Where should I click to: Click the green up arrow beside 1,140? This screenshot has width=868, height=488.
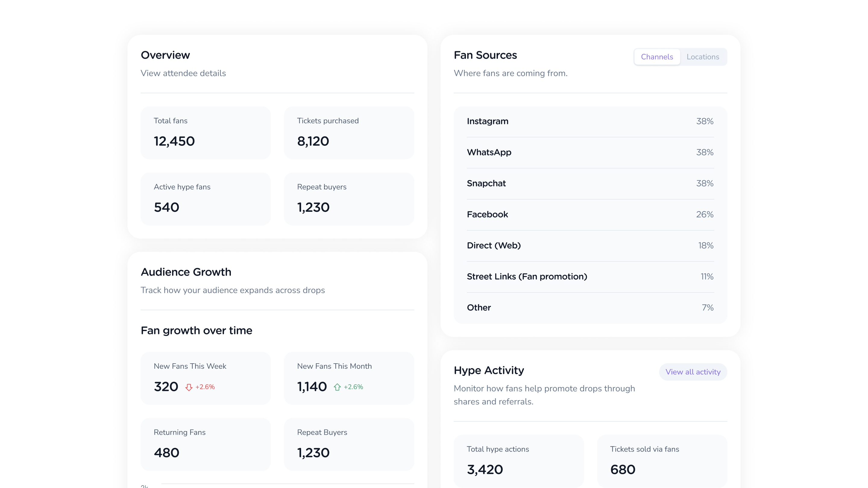337,387
